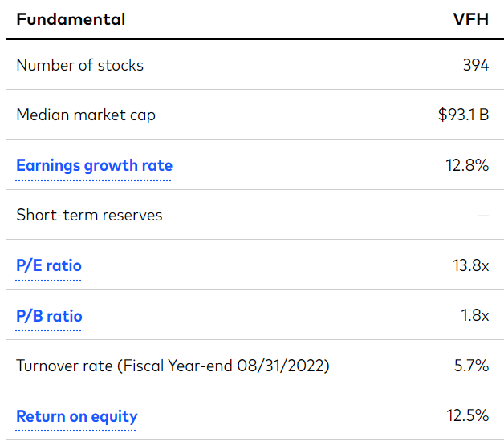Click the P/E ratio link
Viewport: 504px width, 441px height.
49,265
